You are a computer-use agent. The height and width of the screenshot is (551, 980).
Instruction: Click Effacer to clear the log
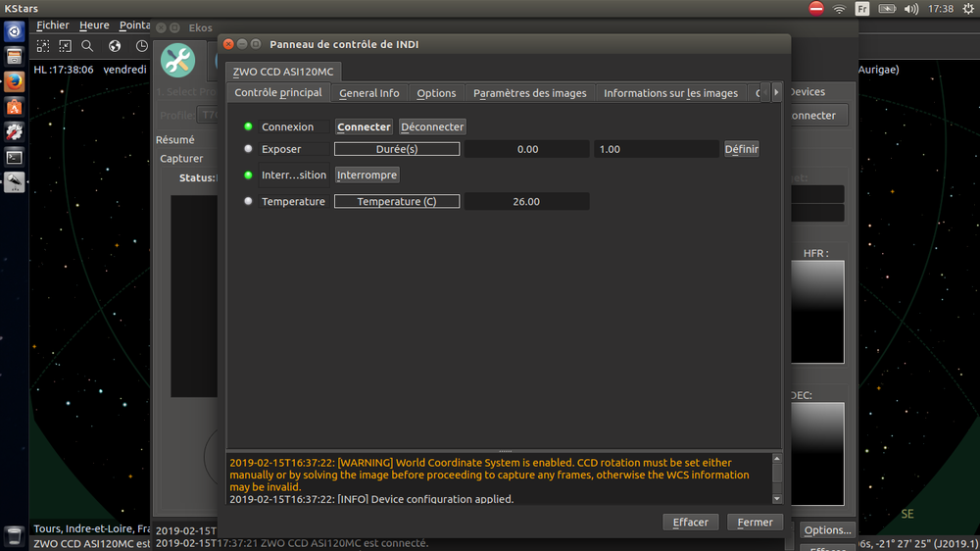click(691, 523)
